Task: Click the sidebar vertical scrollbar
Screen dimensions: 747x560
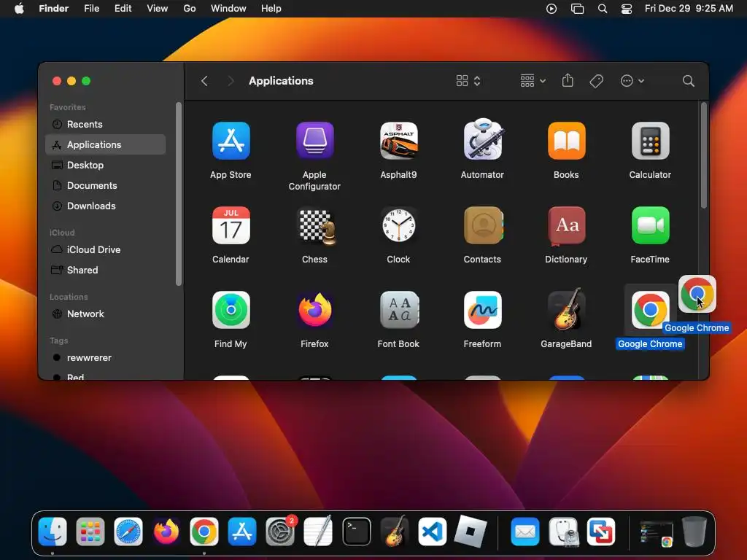Action: point(179,194)
